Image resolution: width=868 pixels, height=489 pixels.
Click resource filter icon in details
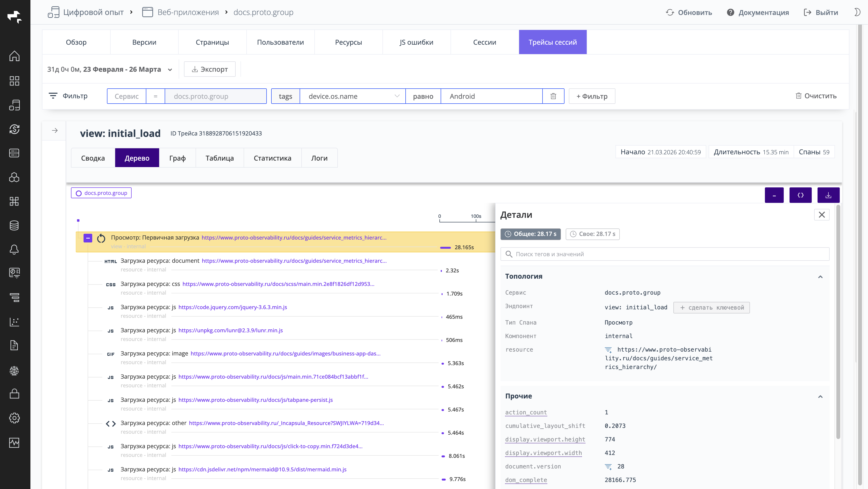click(608, 350)
